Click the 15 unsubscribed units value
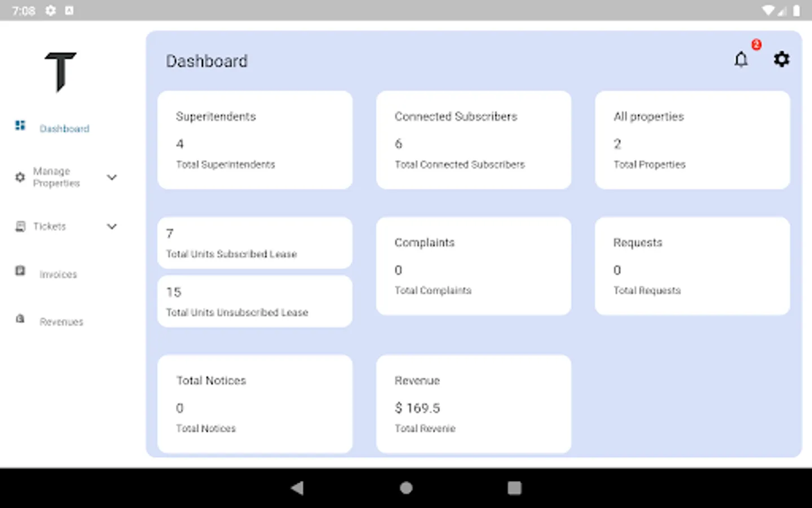The width and height of the screenshot is (812, 508). coord(174,292)
